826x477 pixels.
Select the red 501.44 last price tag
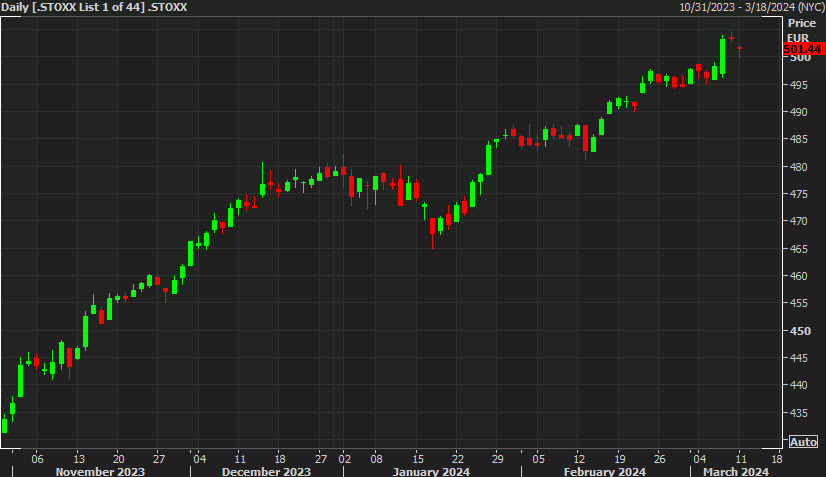802,49
